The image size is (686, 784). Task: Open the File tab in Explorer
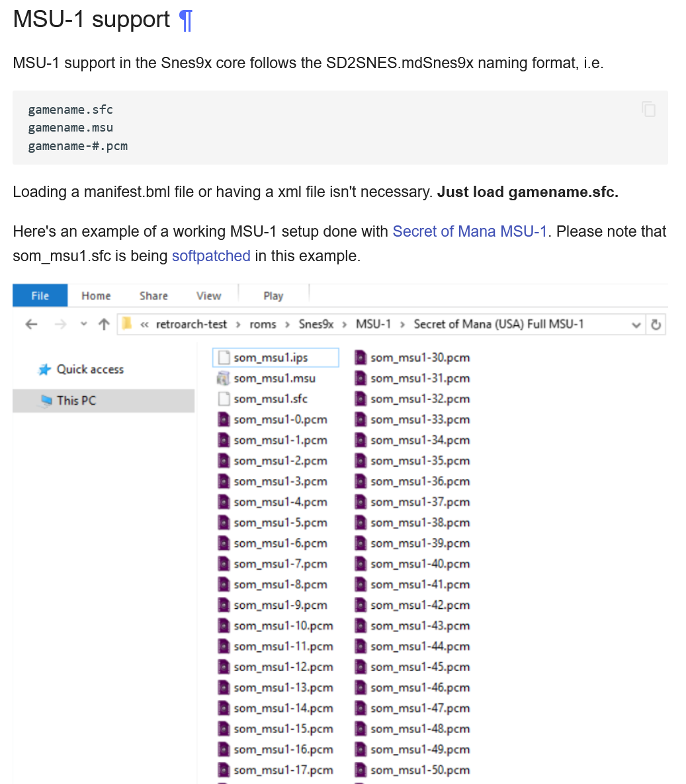(x=40, y=295)
